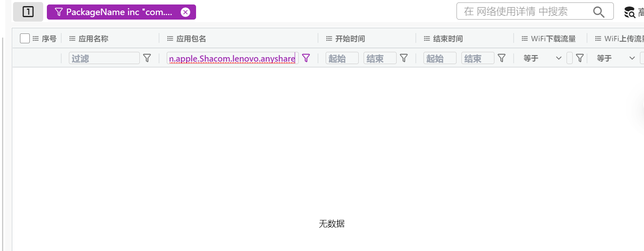Screen dimensions: 644x251
Task: Click the 开始时间 filter funnel icon
Action: [404, 58]
